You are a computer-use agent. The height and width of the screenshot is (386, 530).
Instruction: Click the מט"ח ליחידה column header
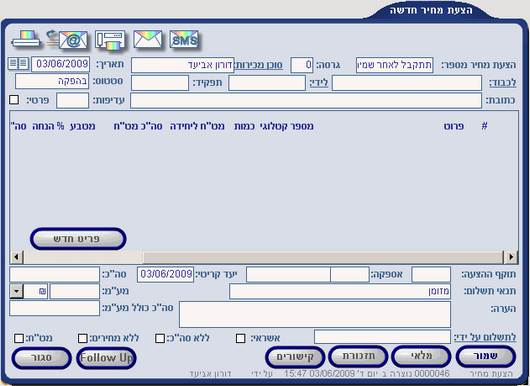[197, 126]
